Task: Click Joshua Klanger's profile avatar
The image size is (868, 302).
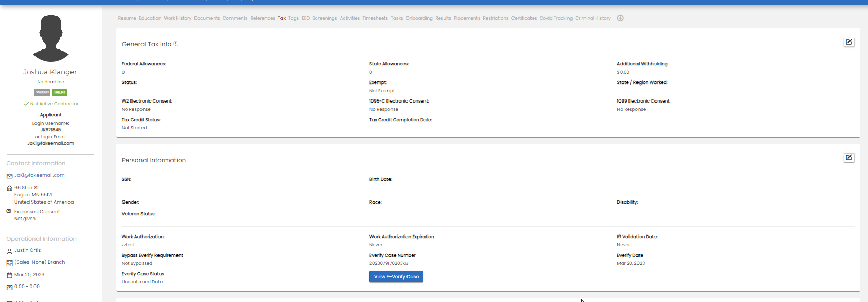Action: [x=50, y=39]
